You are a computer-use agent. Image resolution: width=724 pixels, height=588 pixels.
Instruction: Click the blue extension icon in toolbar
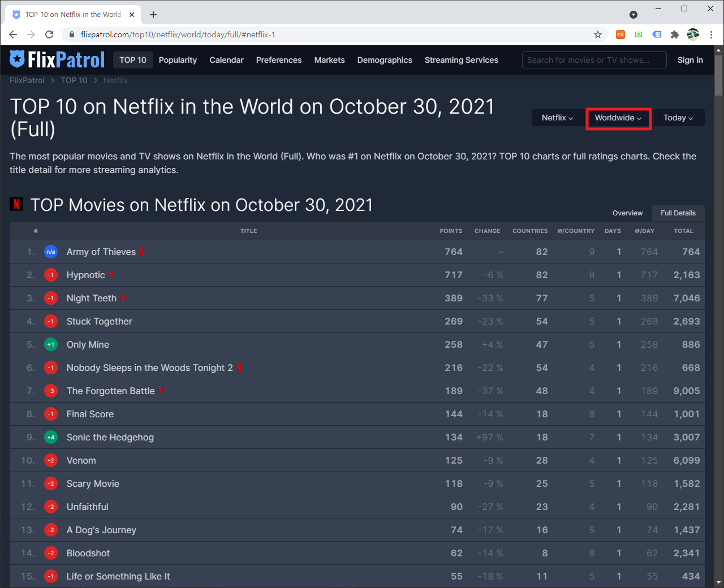(x=657, y=34)
